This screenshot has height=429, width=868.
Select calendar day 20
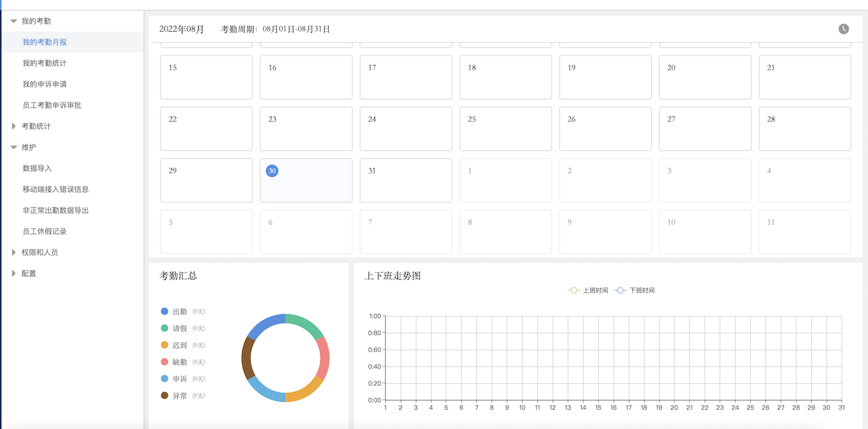coord(705,77)
